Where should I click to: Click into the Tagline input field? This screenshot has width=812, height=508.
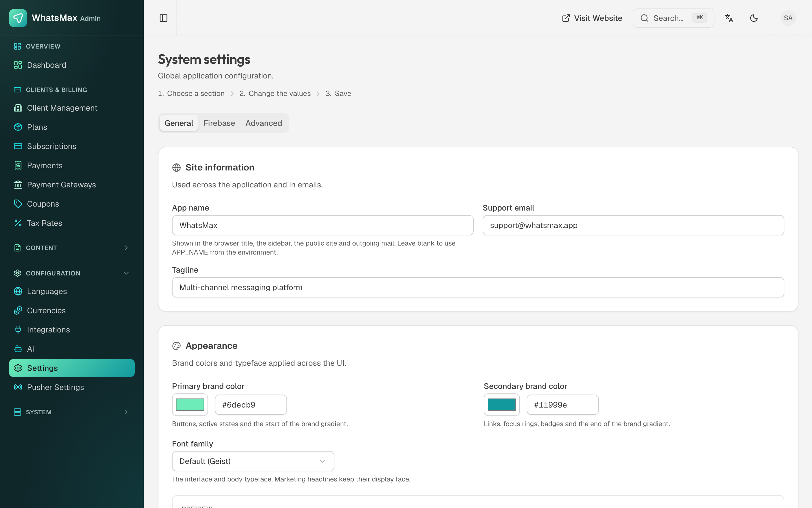(x=478, y=288)
